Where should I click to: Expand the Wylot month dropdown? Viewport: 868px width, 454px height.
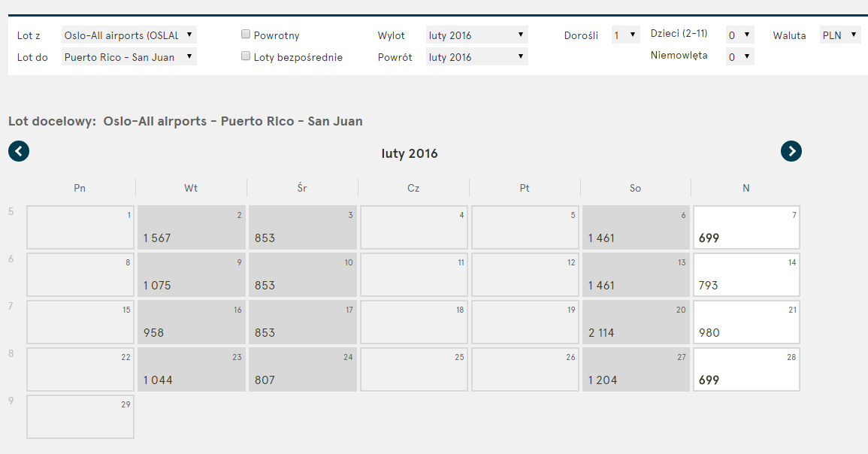(476, 35)
